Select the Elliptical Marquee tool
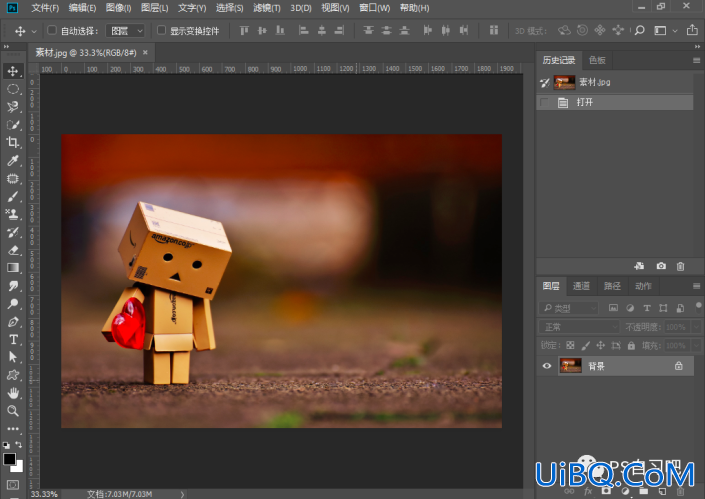The height and width of the screenshot is (499, 705). click(x=13, y=89)
